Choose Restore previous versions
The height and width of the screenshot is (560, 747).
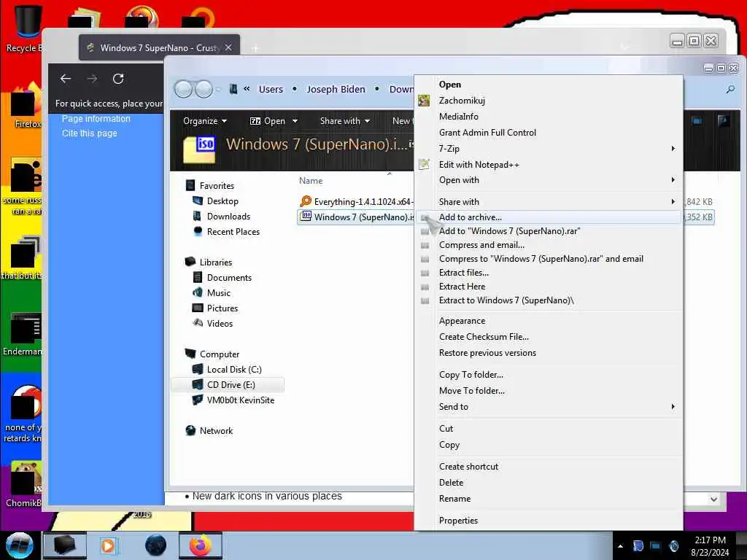pyautogui.click(x=549, y=353)
